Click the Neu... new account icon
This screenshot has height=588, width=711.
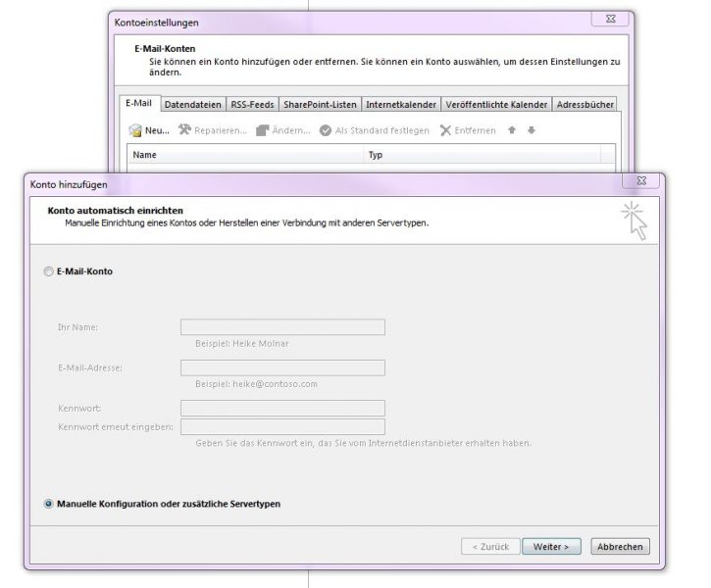tap(136, 130)
